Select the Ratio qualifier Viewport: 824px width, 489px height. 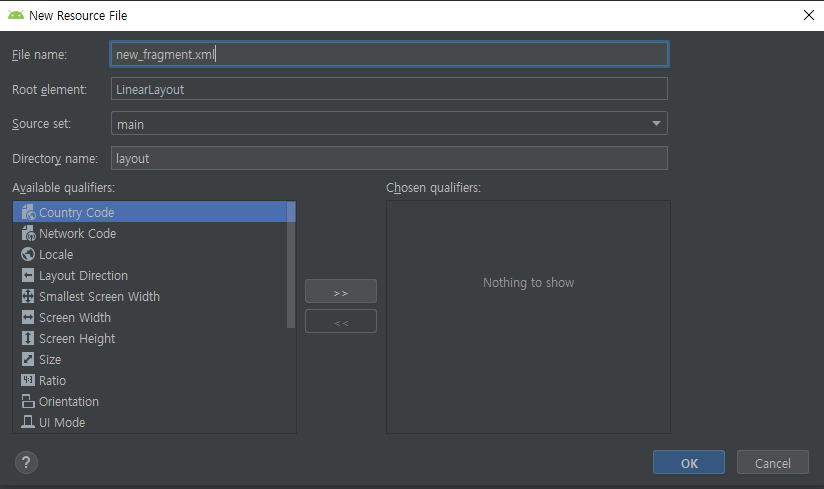click(x=53, y=381)
